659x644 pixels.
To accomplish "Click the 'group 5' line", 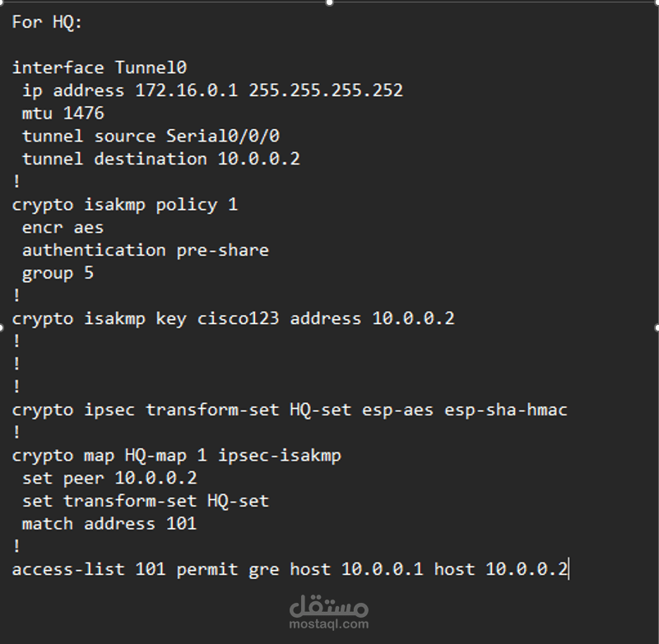I will (58, 274).
